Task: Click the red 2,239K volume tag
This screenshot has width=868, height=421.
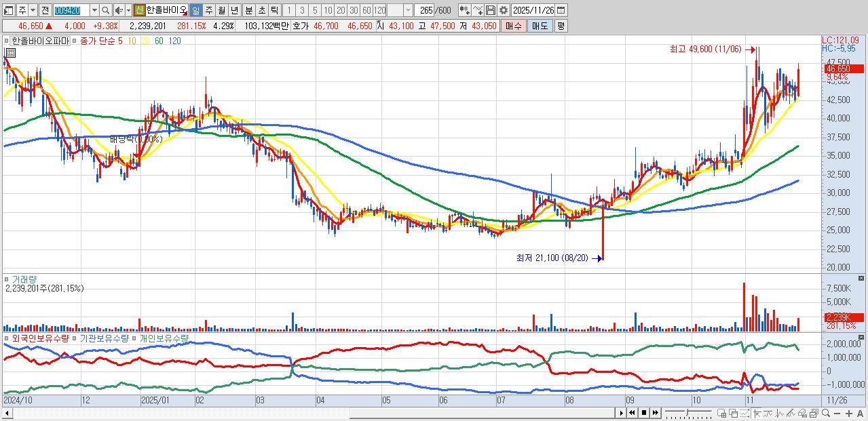Action: [x=844, y=317]
